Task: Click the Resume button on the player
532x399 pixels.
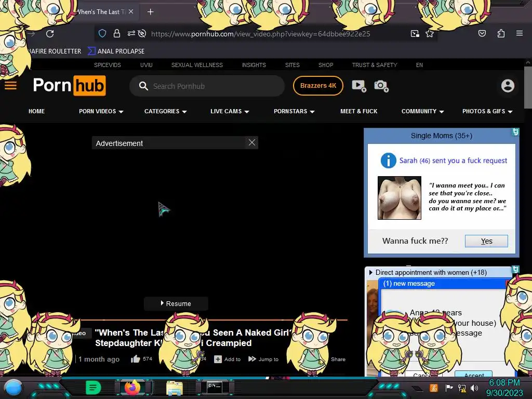Action: point(176,303)
